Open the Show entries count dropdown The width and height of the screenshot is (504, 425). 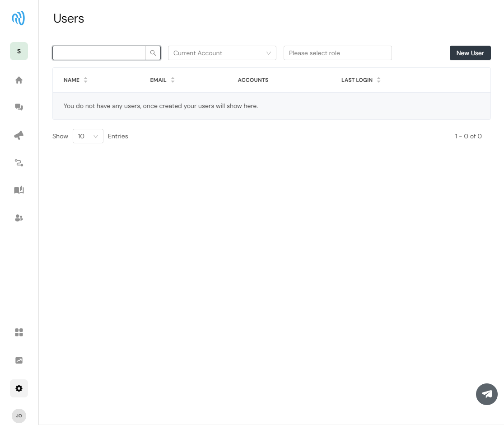[88, 136]
